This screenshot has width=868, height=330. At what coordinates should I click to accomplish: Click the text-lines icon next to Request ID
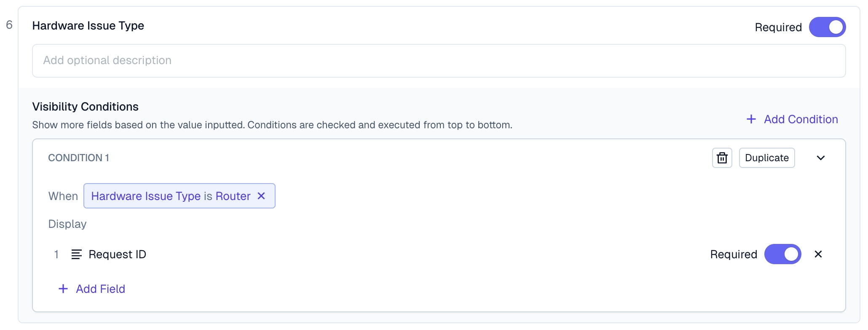pos(76,254)
